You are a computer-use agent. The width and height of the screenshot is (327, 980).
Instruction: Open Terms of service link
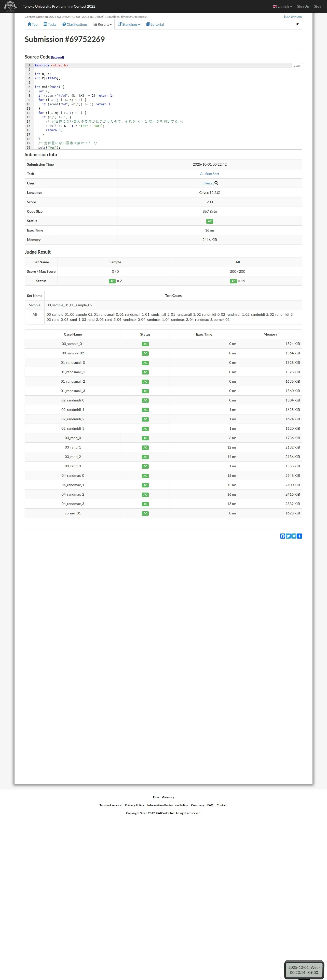point(110,805)
